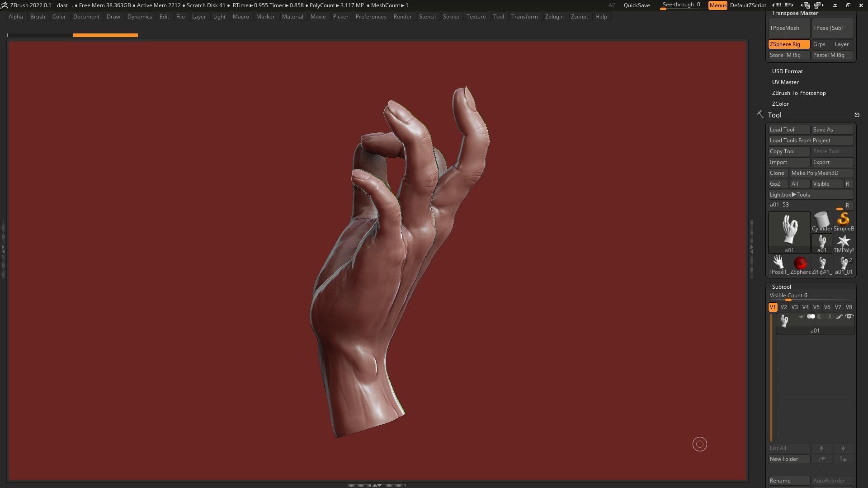Image resolution: width=868 pixels, height=488 pixels.
Task: Open the Preferences menu
Action: 371,17
